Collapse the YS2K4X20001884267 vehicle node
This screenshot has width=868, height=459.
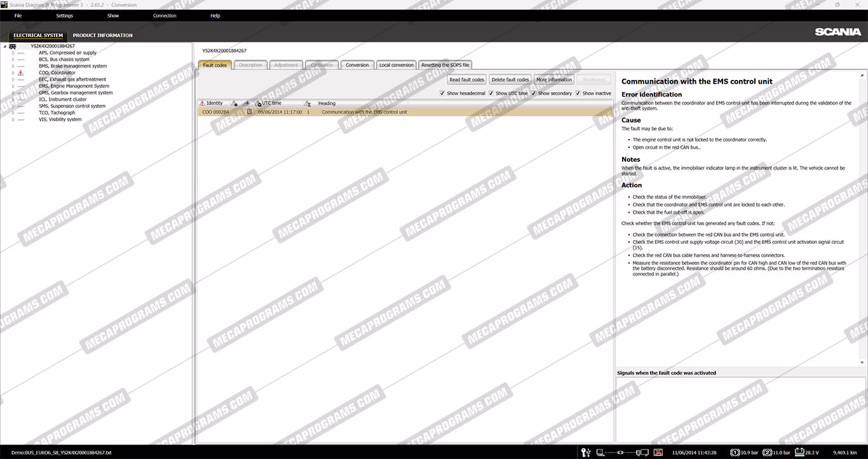click(x=4, y=46)
